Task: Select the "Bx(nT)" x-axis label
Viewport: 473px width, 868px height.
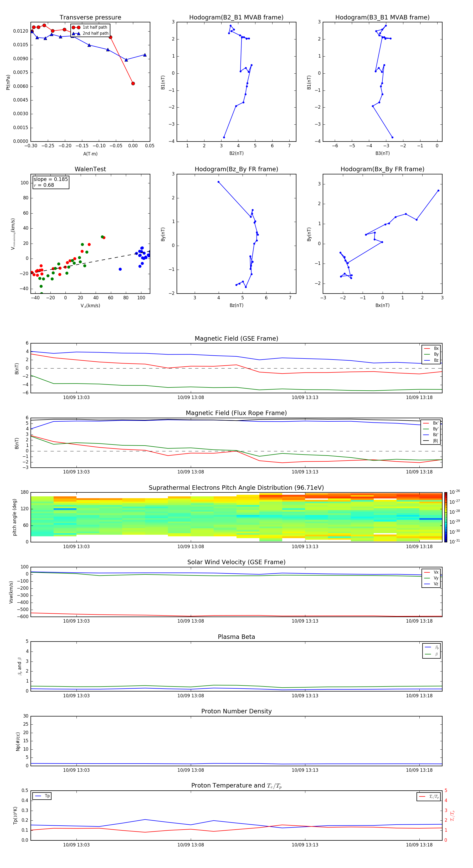Action: tap(382, 305)
